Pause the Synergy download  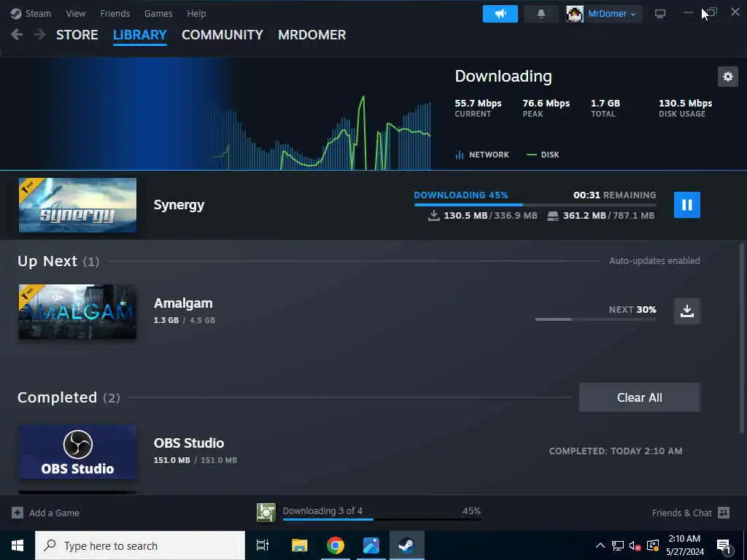click(x=686, y=205)
